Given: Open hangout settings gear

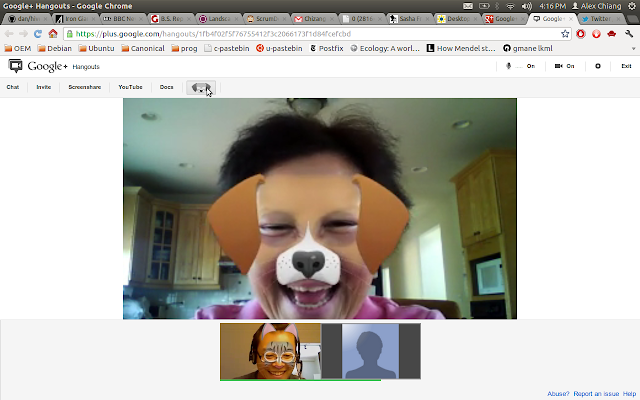Looking at the screenshot, I should click(x=598, y=66).
